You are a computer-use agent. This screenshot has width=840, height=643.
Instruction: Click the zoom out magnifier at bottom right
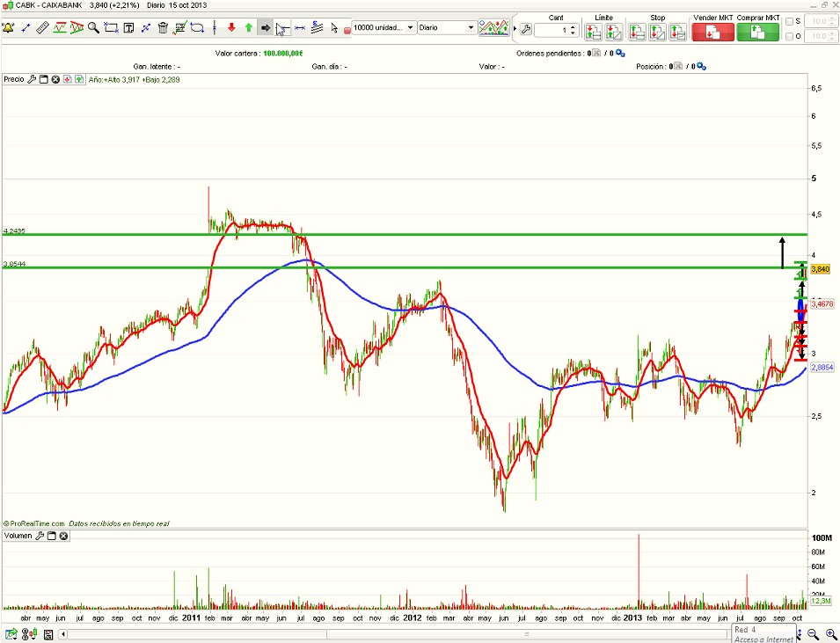[812, 634]
